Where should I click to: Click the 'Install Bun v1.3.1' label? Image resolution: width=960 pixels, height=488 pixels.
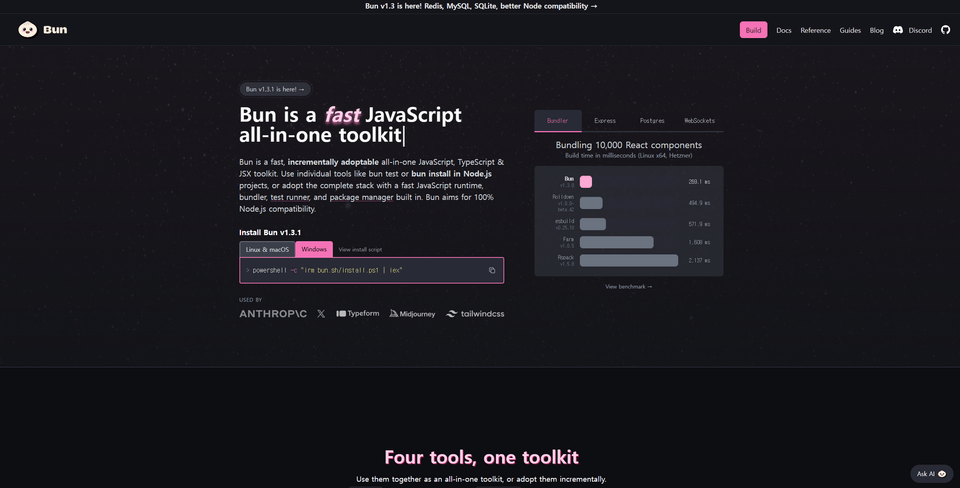[270, 233]
